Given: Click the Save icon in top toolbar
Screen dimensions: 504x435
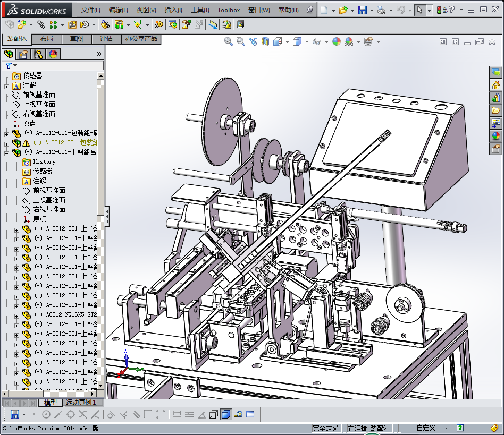Looking at the screenshot, I should point(362,10).
